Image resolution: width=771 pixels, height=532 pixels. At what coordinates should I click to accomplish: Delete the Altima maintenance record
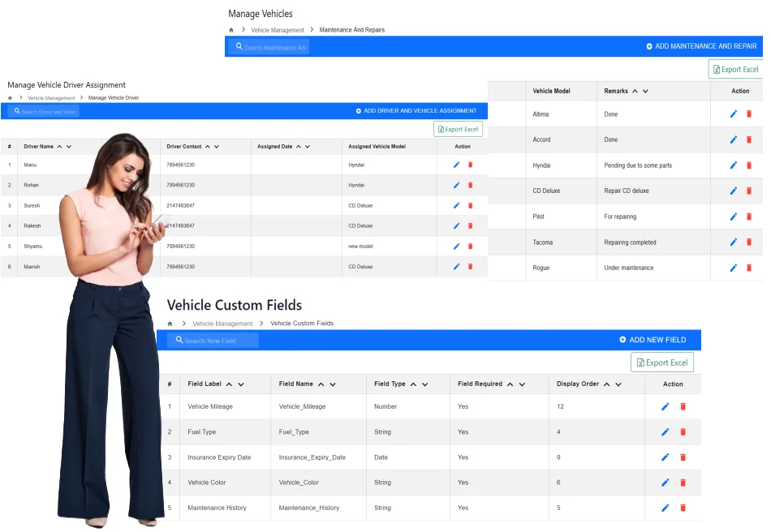749,114
